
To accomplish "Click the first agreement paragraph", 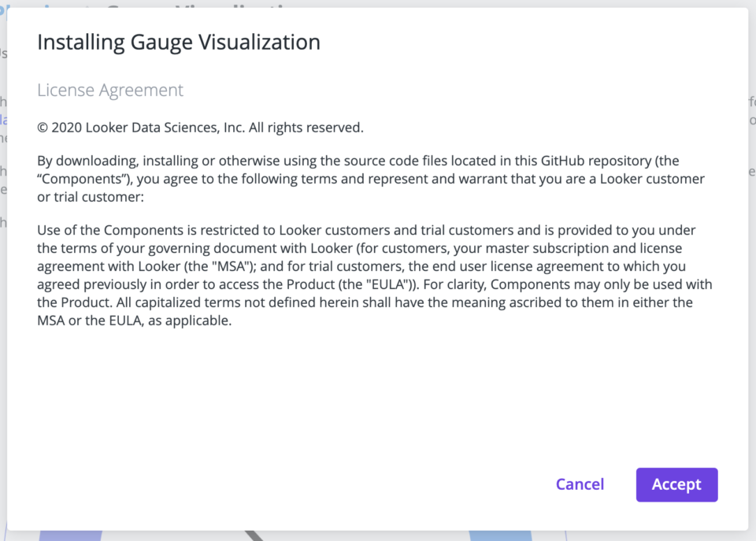I will coord(370,179).
